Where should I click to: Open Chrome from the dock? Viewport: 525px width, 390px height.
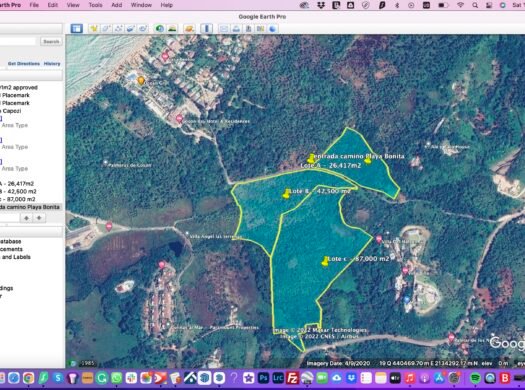(x=28, y=378)
